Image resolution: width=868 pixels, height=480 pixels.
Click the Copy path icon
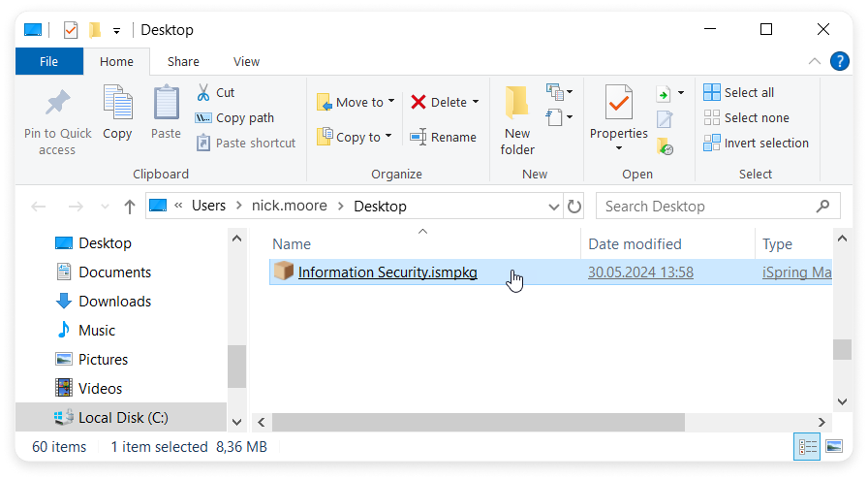[x=203, y=118]
